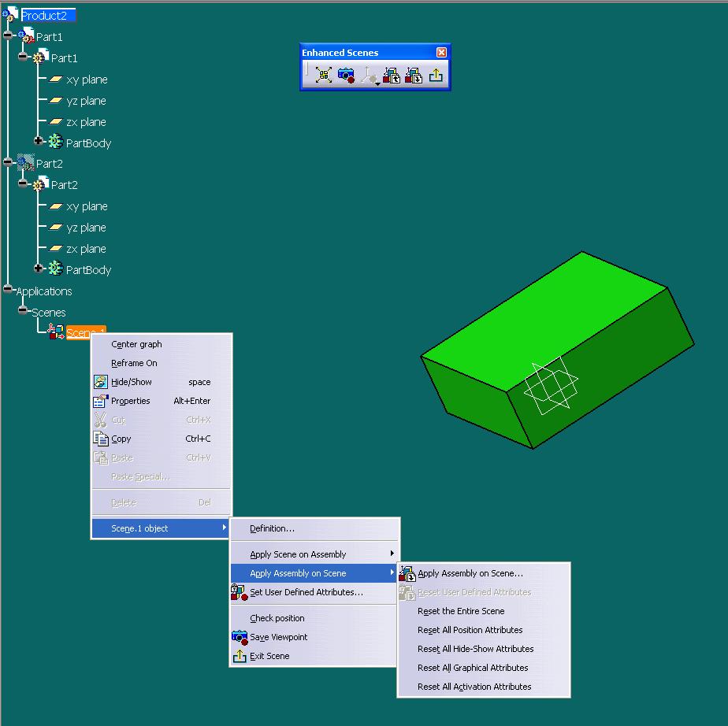This screenshot has width=728, height=726.
Task: Select the Part2 product instance under Product2
Action: (49, 164)
